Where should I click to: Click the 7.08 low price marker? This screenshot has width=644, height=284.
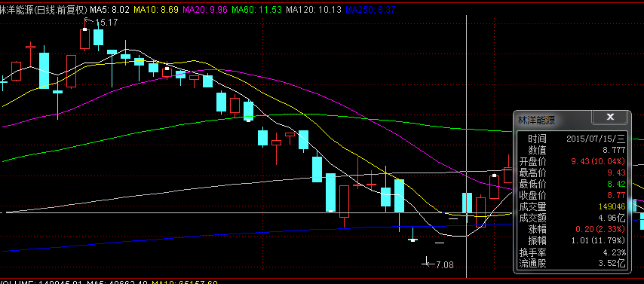click(444, 264)
